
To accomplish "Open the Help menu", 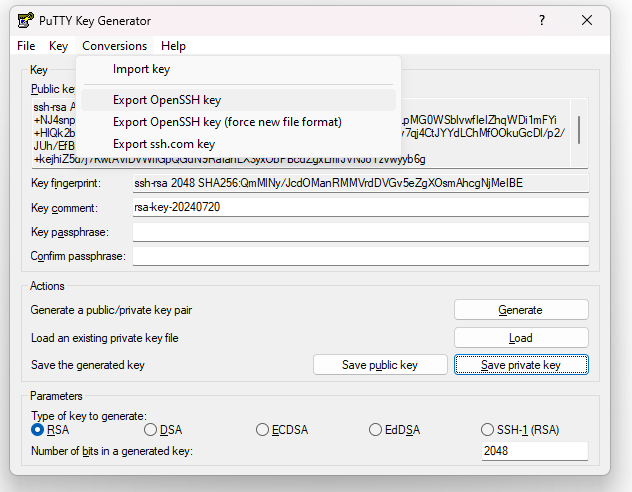I will [x=173, y=46].
